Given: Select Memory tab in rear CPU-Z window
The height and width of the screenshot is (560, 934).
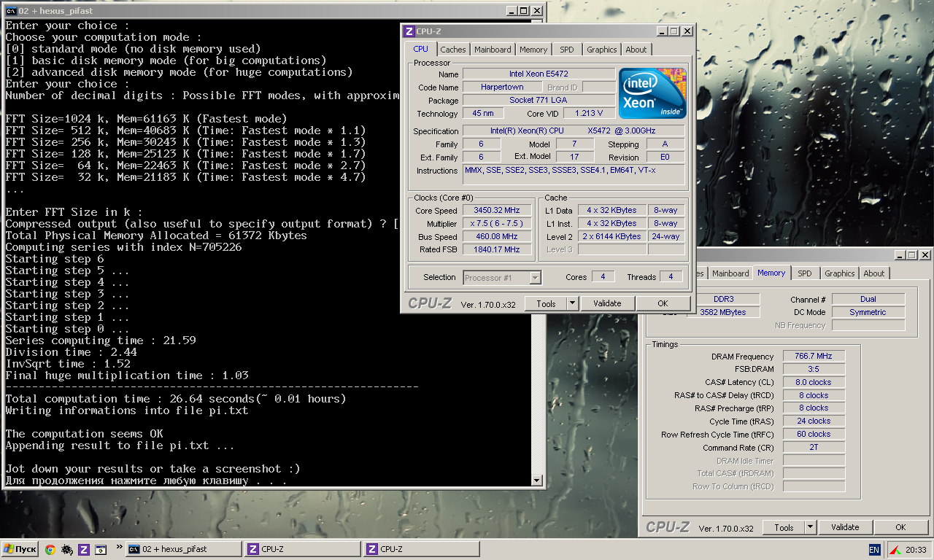Looking at the screenshot, I should click(x=771, y=273).
